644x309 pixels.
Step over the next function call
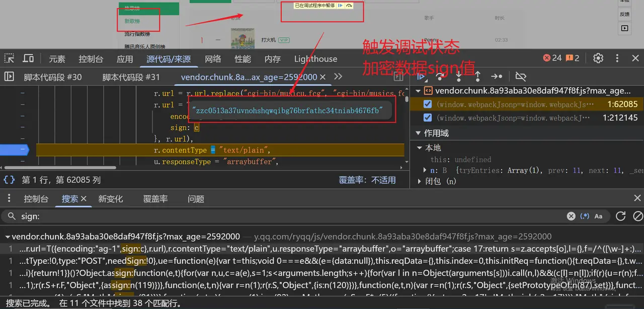pos(440,77)
